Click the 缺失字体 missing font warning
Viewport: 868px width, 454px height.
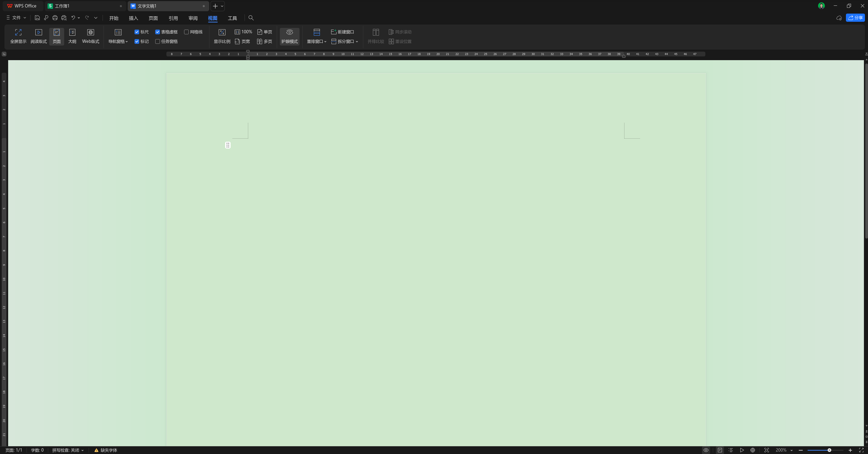106,450
